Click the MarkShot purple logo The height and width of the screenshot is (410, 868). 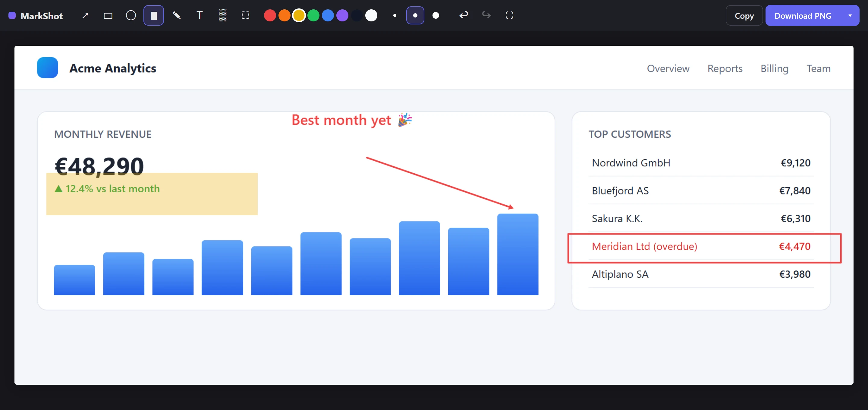12,15
